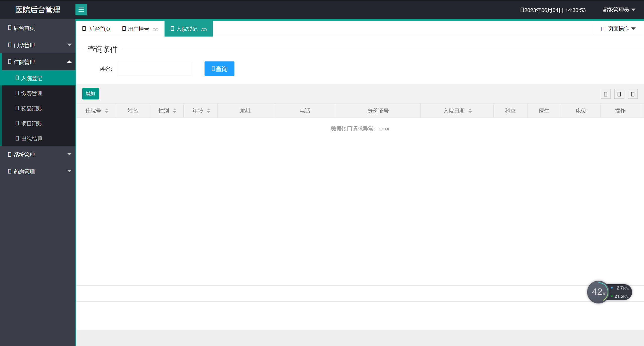Close the 用户挂号 tab using its icon

tap(155, 30)
